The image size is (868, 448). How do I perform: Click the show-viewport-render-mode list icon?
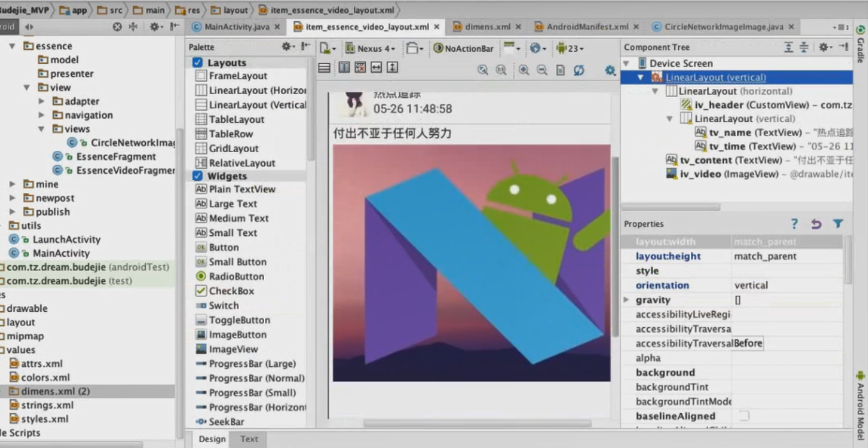(x=324, y=68)
